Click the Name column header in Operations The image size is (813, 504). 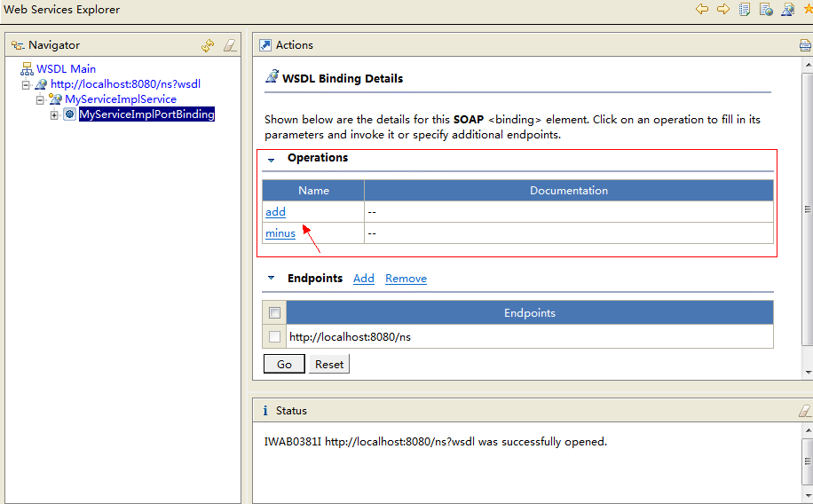[x=313, y=190]
